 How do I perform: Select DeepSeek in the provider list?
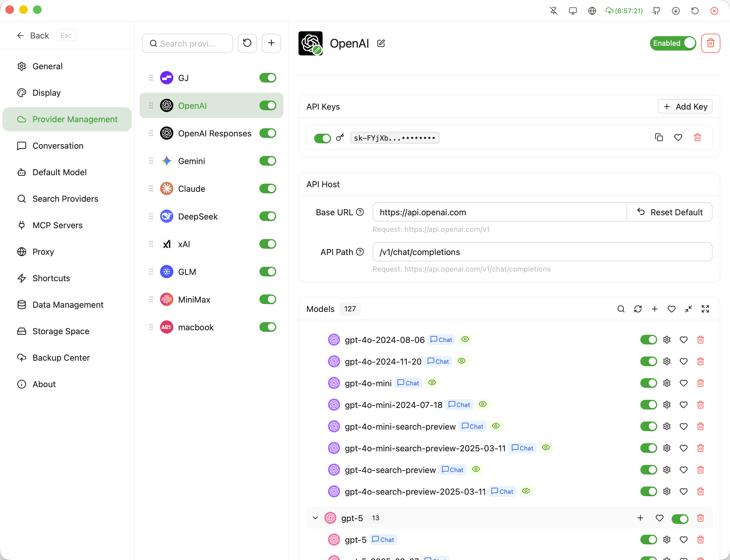coord(198,216)
